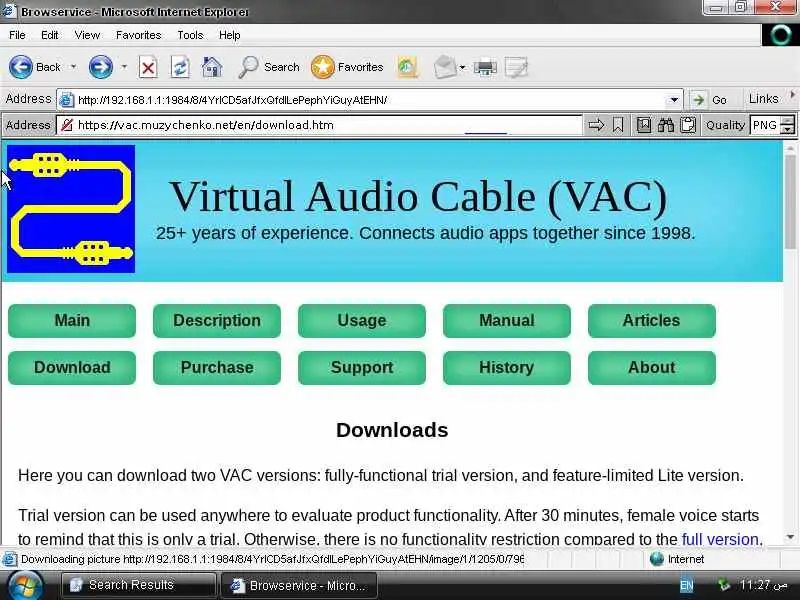This screenshot has width=800, height=600.
Task: Open the Windows Start orb
Action: pos(24,585)
